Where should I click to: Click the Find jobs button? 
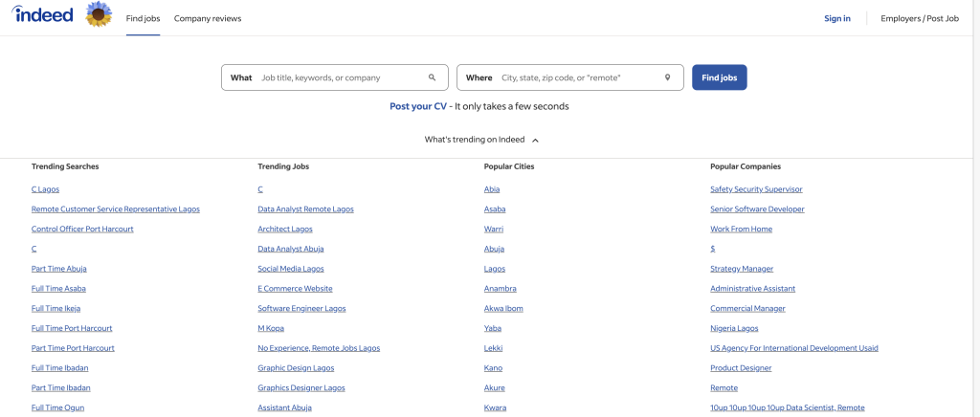[x=720, y=77]
